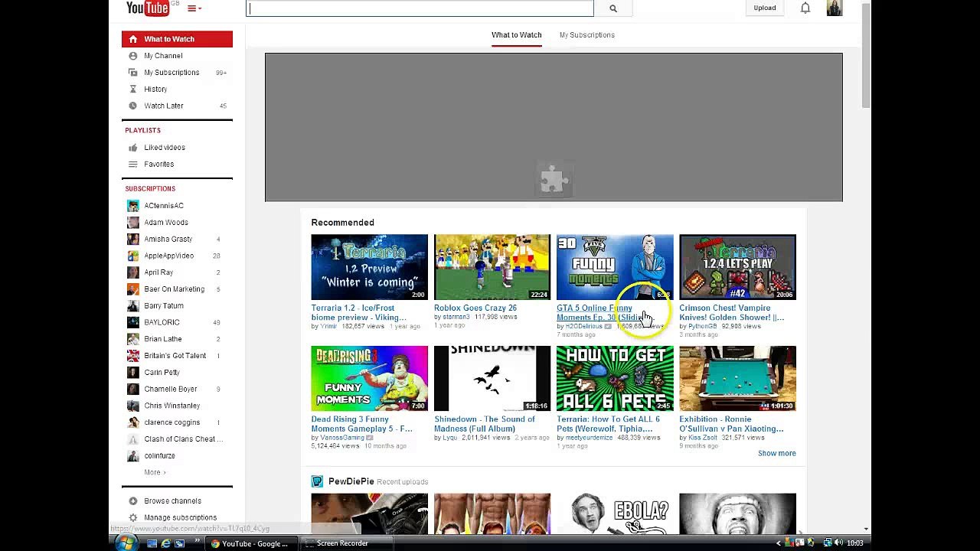980x551 pixels.
Task: Click the Adam Woods channel avatar
Action: coord(133,223)
